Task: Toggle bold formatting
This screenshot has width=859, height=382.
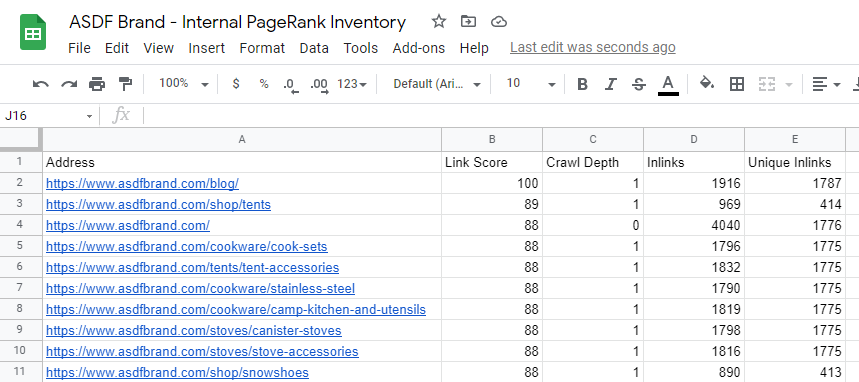Action: [x=582, y=84]
